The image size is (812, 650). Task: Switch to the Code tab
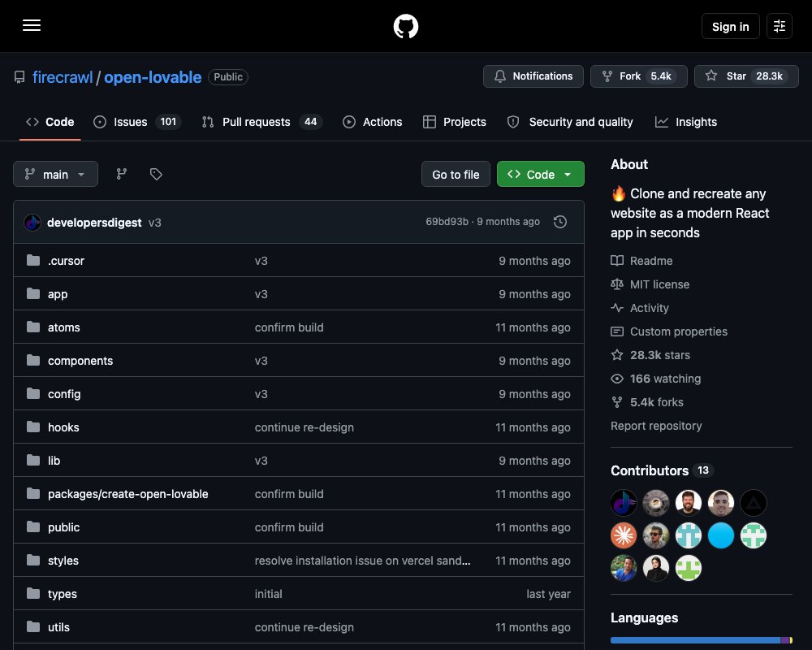50,122
